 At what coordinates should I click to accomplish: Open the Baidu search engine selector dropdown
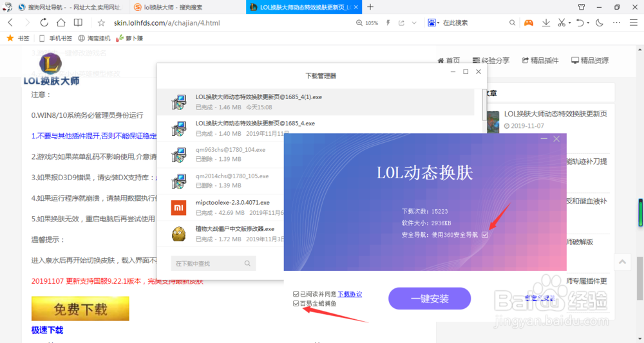click(x=433, y=23)
